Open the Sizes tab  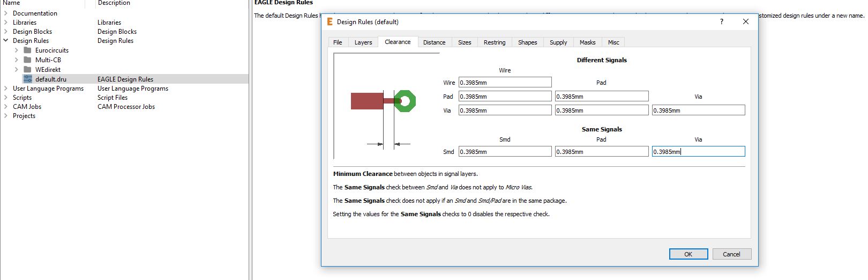point(465,42)
